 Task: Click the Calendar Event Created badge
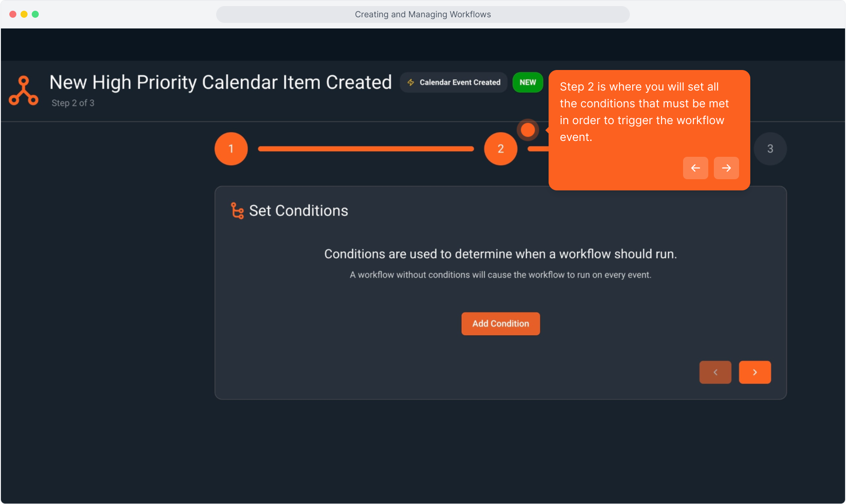[x=454, y=83]
